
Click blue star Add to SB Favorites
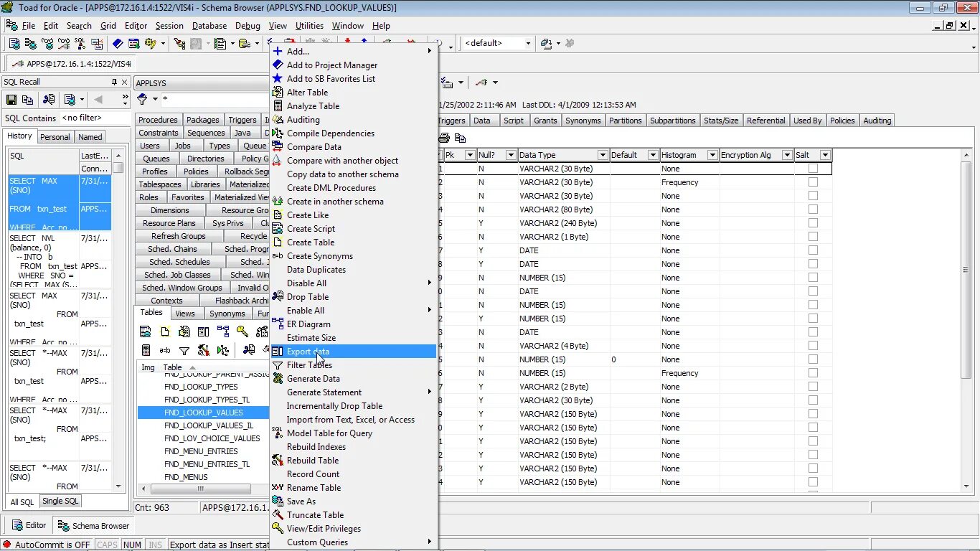point(278,78)
